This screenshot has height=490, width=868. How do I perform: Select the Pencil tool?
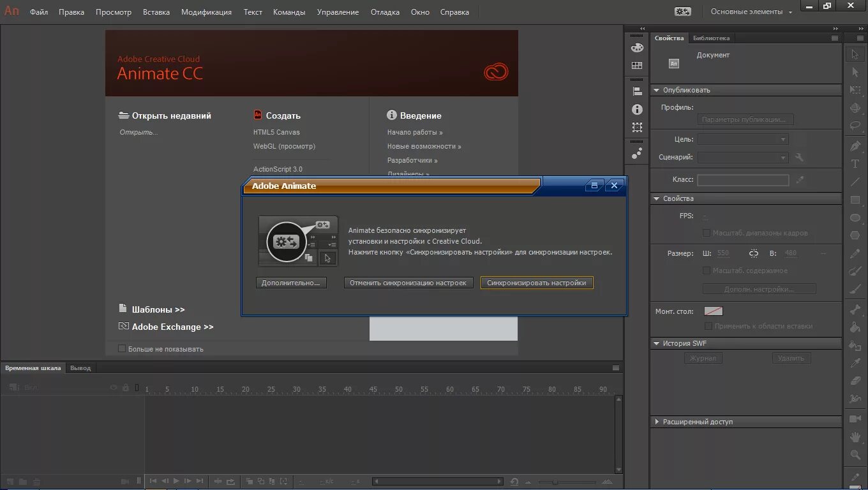[855, 254]
